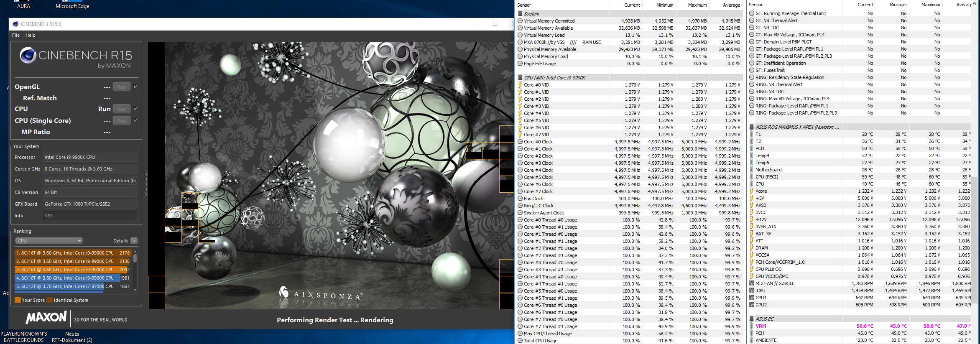Open the Help menu in Cinebench
Viewport: 980px width, 344px height.
[x=31, y=35]
